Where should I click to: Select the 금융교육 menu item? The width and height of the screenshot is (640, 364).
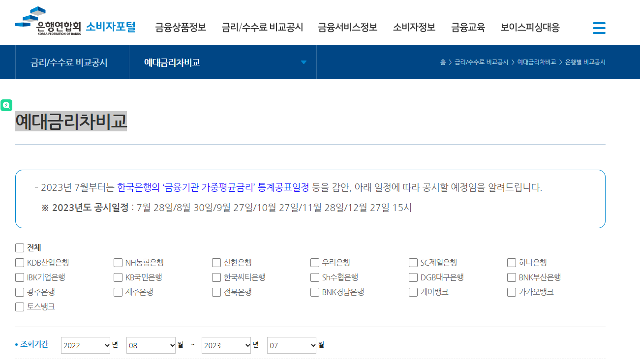click(x=467, y=28)
